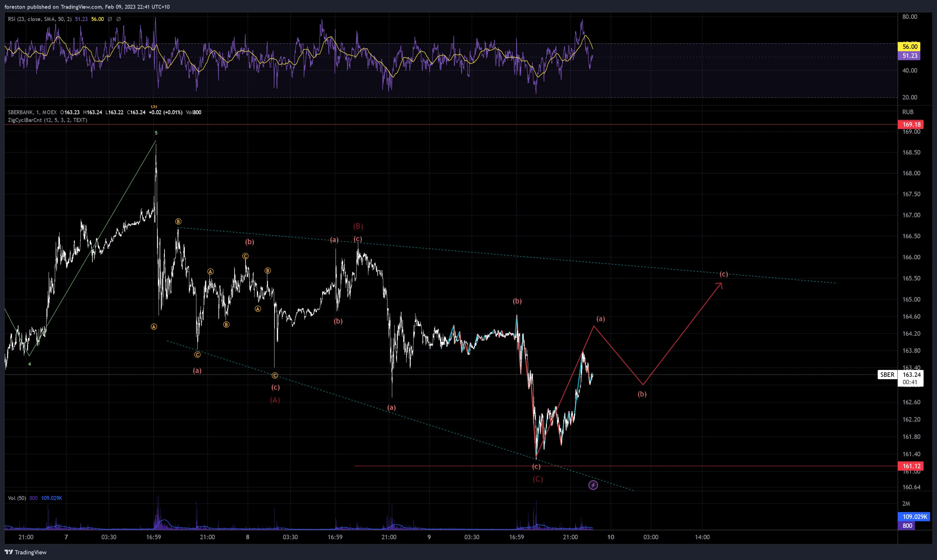Click the date 7 on the time axis
The width and height of the screenshot is (937, 560).
coord(66,537)
